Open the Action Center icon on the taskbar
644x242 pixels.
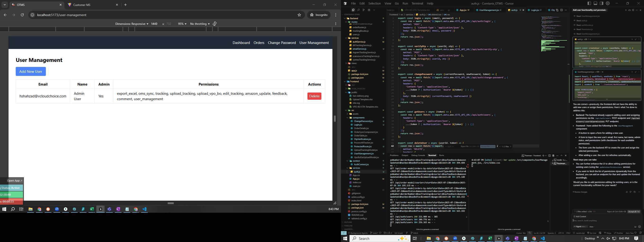[x=636, y=238]
